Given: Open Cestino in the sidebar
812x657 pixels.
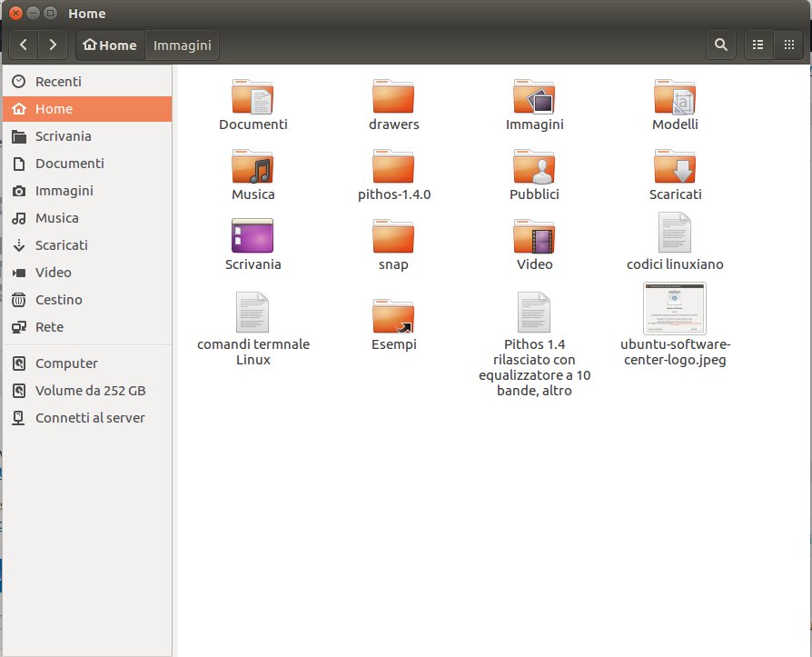Looking at the screenshot, I should click(58, 300).
